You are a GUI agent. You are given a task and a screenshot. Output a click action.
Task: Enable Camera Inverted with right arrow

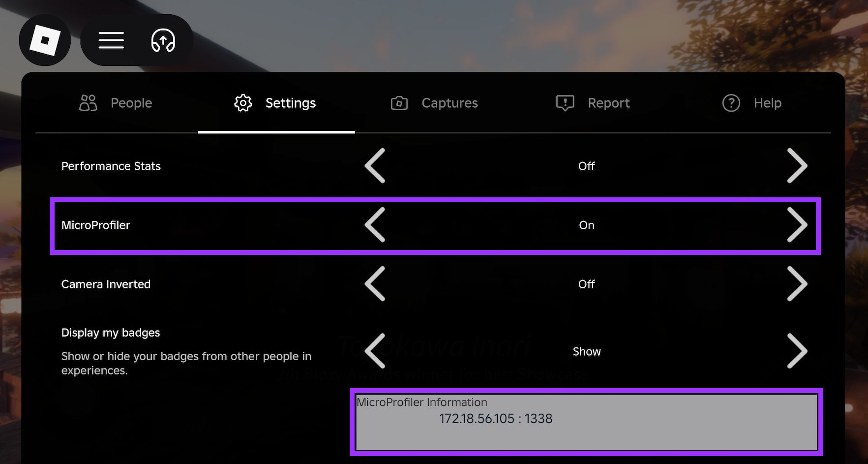click(797, 284)
